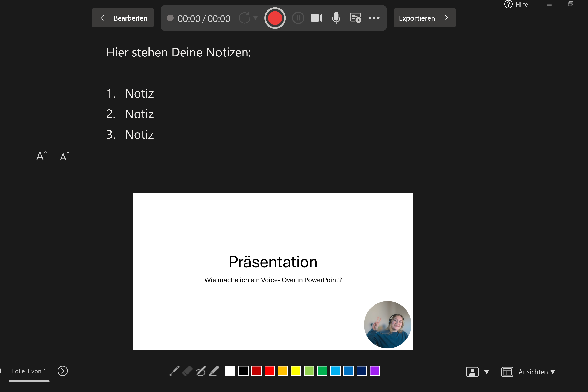Click Exportieren button
The width and height of the screenshot is (588, 392).
tap(425, 18)
